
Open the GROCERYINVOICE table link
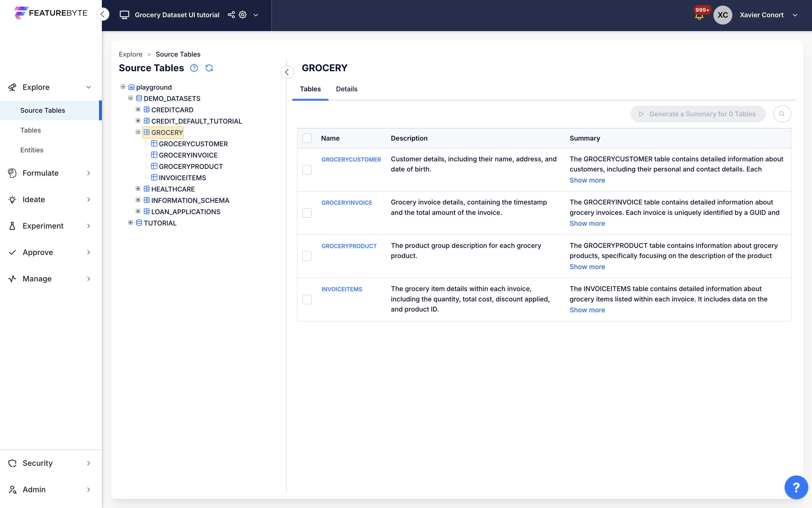coord(347,203)
